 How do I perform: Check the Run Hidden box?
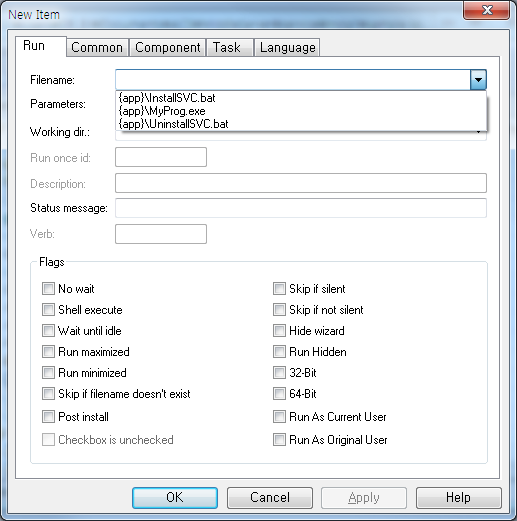(279, 352)
